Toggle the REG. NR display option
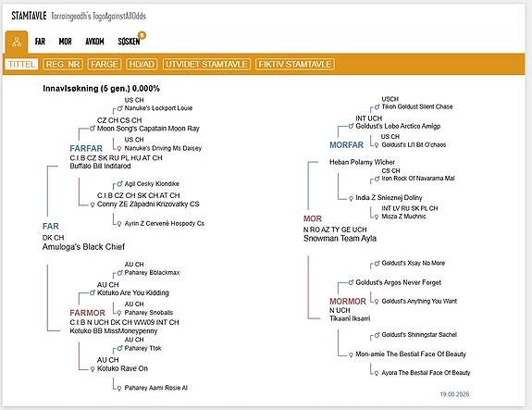 (x=63, y=64)
